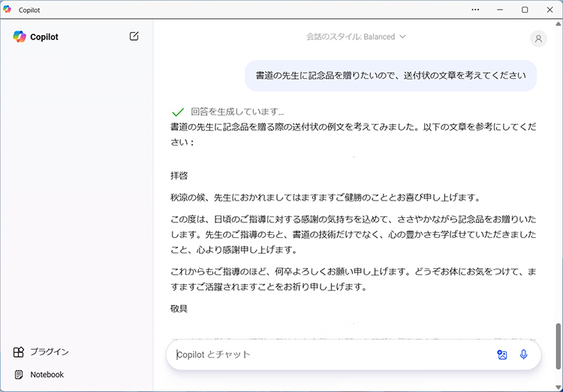The width and height of the screenshot is (563, 392).
Task: Click the green checkmark status icon
Action: (178, 112)
